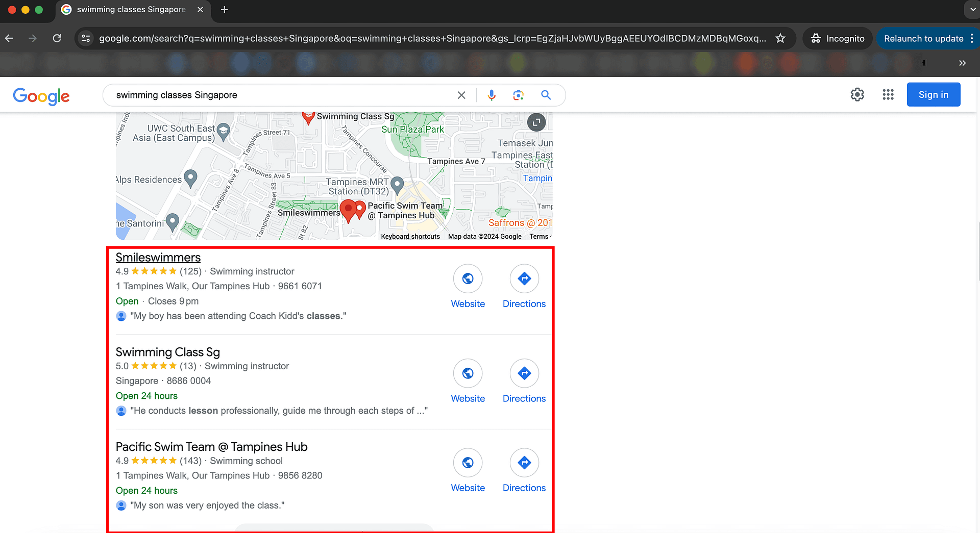Open the Google apps grid

tap(888, 95)
